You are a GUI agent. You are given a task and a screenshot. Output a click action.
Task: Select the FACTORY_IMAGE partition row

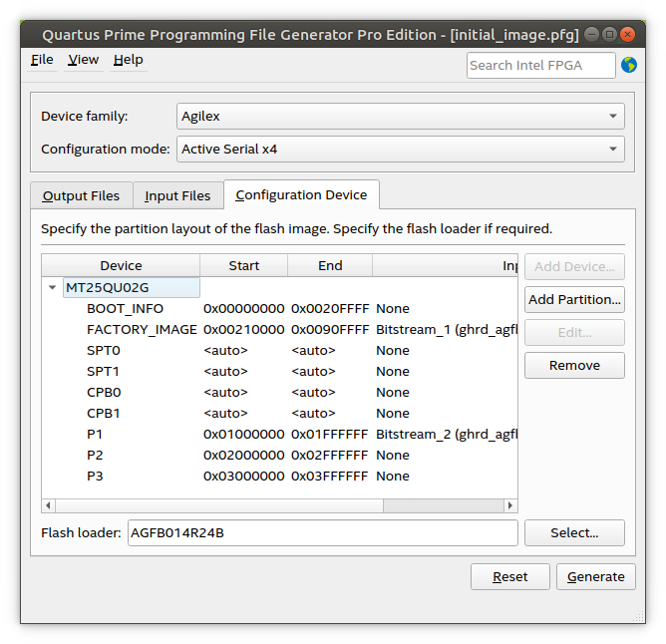[x=142, y=330]
